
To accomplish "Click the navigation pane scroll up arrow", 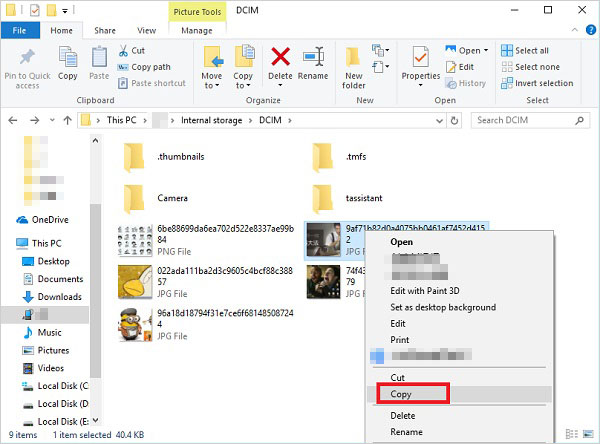I will point(95,140).
